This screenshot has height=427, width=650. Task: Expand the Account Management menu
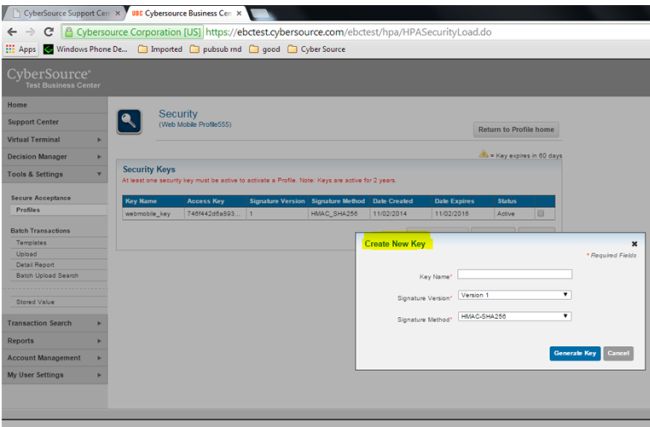(x=54, y=358)
